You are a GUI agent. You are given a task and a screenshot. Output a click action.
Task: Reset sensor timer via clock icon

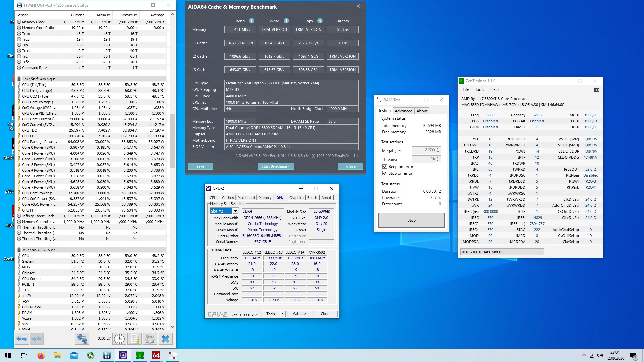[119, 339]
